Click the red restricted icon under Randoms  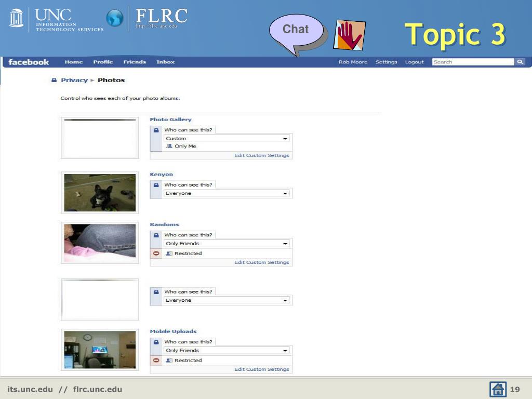pyautogui.click(x=156, y=253)
